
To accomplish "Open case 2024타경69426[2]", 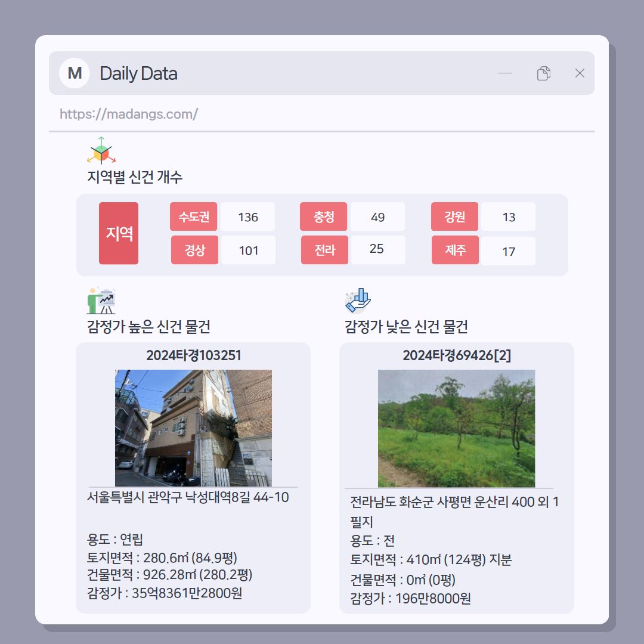I will coord(456,355).
